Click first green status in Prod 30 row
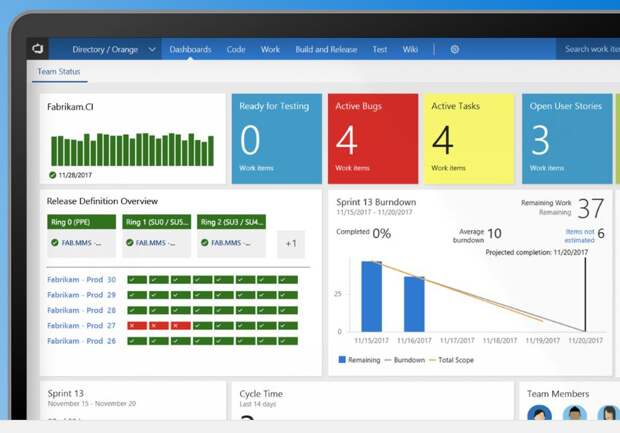620x433 pixels. (x=137, y=280)
